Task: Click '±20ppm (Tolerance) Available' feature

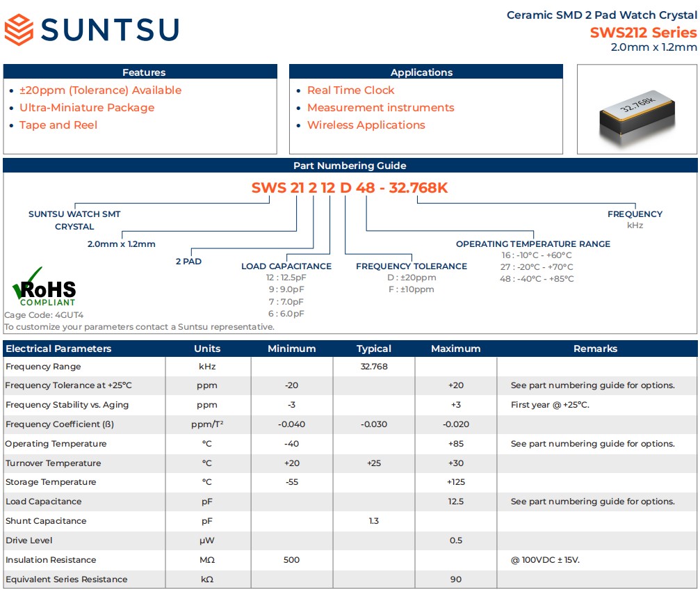Action: [100, 90]
